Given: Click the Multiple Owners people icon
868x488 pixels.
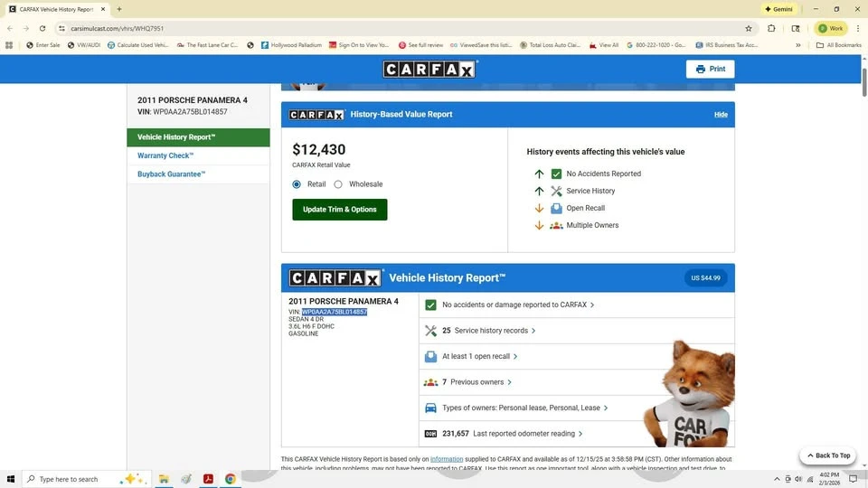Looking at the screenshot, I should (x=556, y=225).
